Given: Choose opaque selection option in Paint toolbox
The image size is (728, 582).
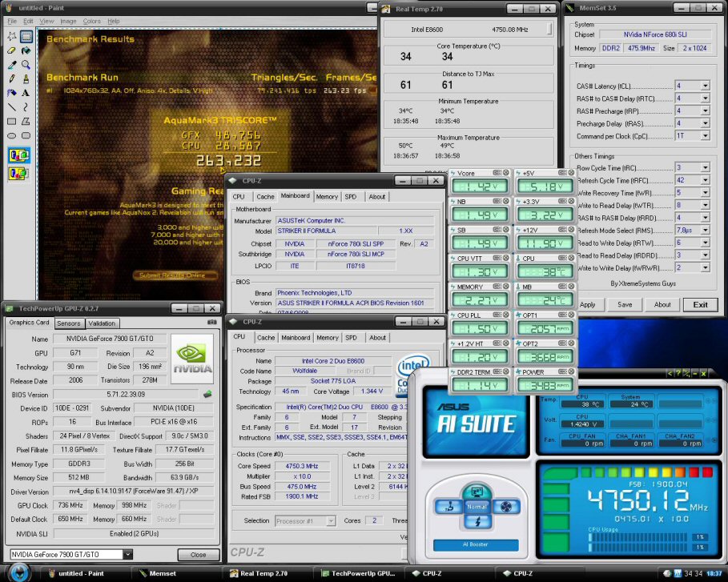Looking at the screenshot, I should click(19, 155).
